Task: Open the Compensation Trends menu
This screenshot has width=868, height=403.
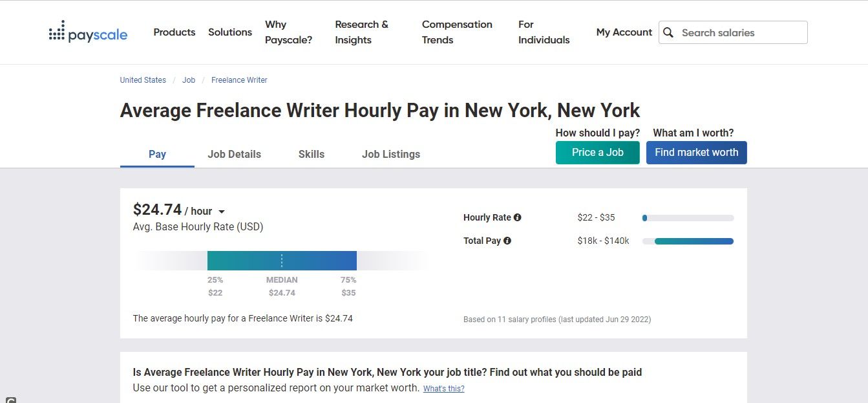Action: coord(457,32)
